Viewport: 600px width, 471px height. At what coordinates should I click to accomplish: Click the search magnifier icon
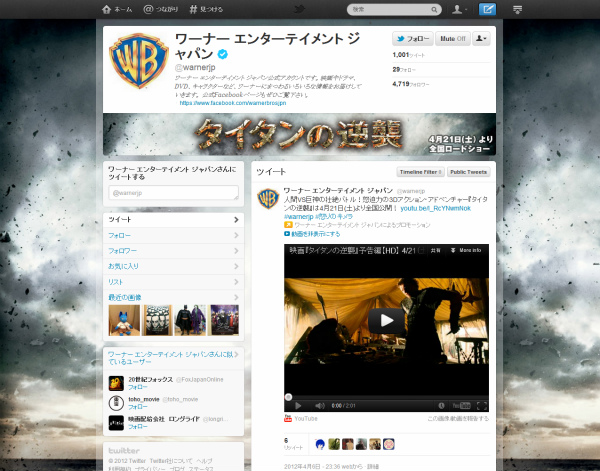point(434,10)
